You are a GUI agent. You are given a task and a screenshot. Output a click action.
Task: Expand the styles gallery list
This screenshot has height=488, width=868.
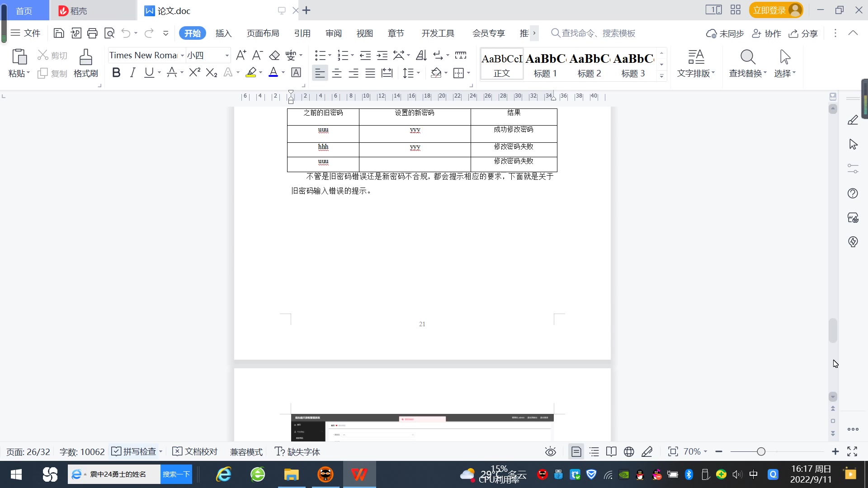[x=661, y=76]
